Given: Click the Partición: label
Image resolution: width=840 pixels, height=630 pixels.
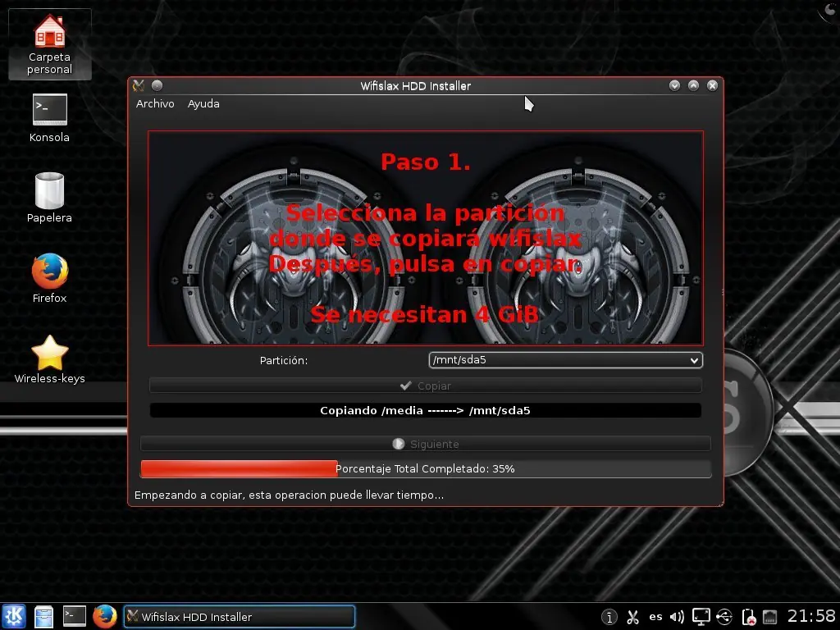Looking at the screenshot, I should point(283,361).
